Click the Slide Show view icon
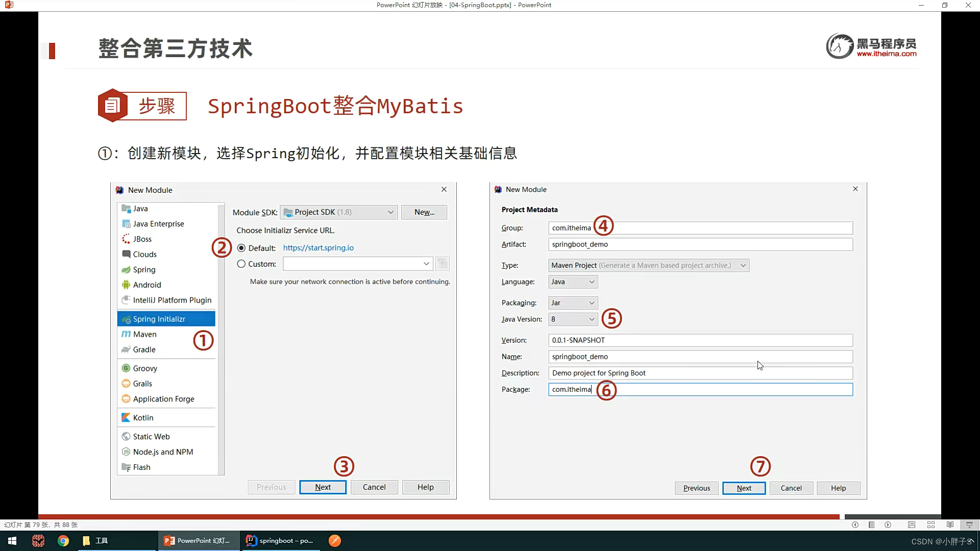The width and height of the screenshot is (980, 551). [969, 524]
